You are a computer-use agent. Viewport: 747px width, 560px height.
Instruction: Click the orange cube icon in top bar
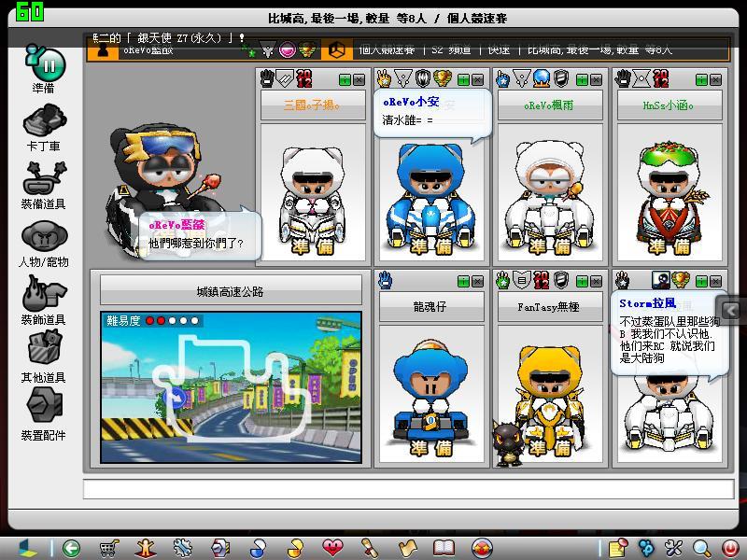(x=336, y=49)
